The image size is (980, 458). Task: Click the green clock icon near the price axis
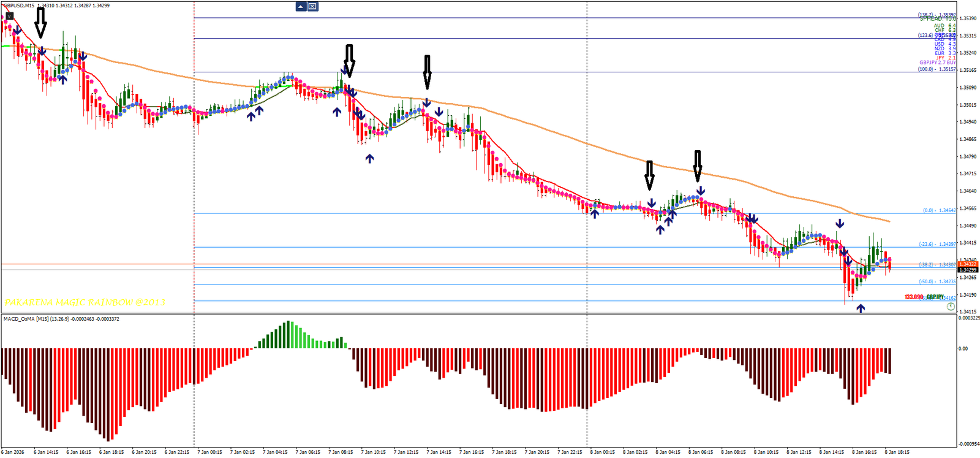[951, 307]
